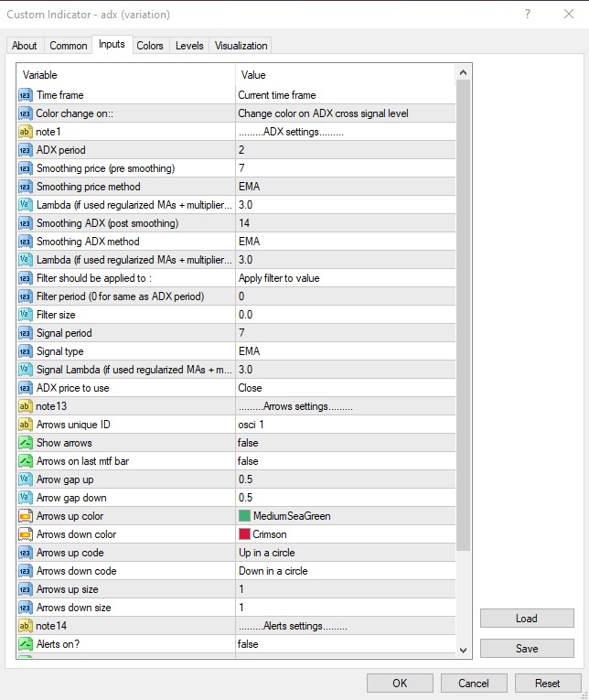Click the Load button
Screen dimensions: 589x700
(x=527, y=619)
